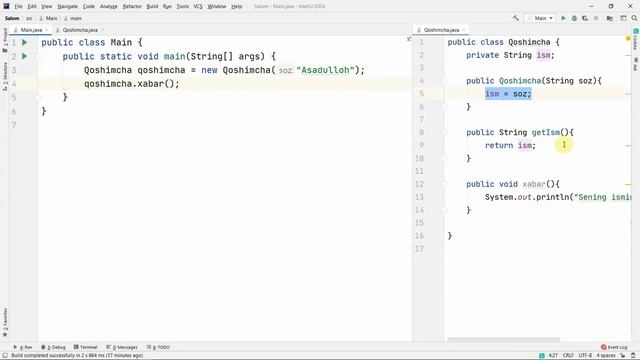Toggle tool window bars icon in status bar corner
The image size is (640, 360).
(x=5, y=356)
